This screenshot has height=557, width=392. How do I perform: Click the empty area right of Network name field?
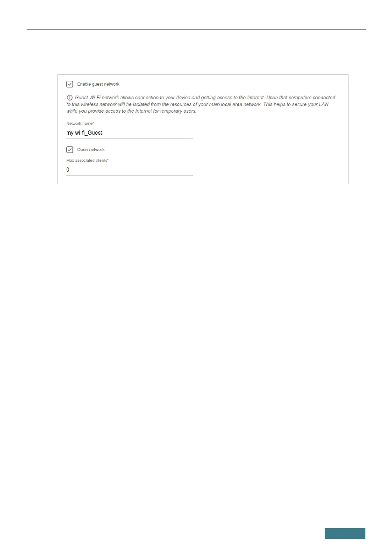(270, 133)
